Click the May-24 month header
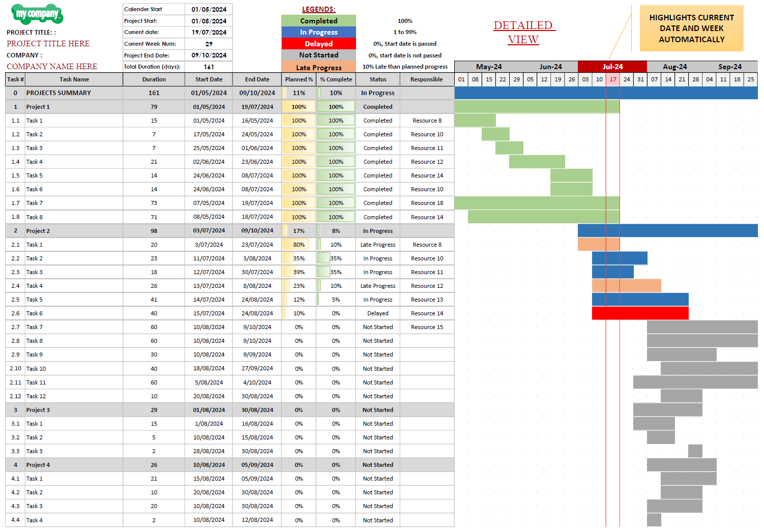This screenshot has height=532, width=764. (489, 67)
